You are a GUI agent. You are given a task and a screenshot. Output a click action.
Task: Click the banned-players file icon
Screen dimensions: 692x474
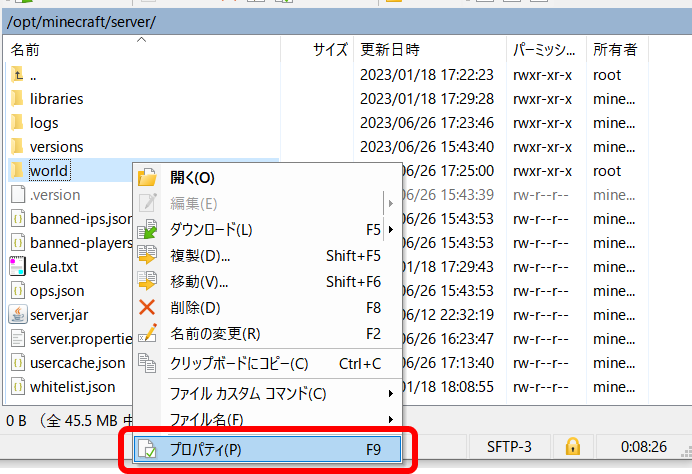click(x=18, y=243)
